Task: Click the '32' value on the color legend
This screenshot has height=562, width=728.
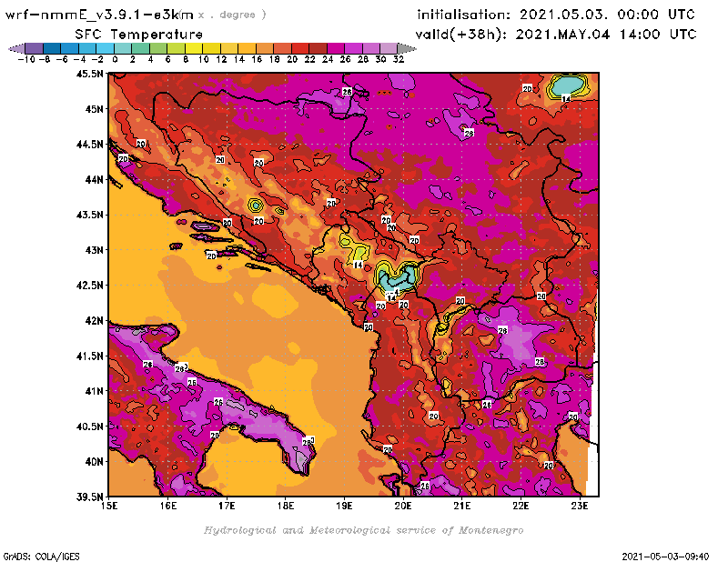Action: pyautogui.click(x=399, y=59)
